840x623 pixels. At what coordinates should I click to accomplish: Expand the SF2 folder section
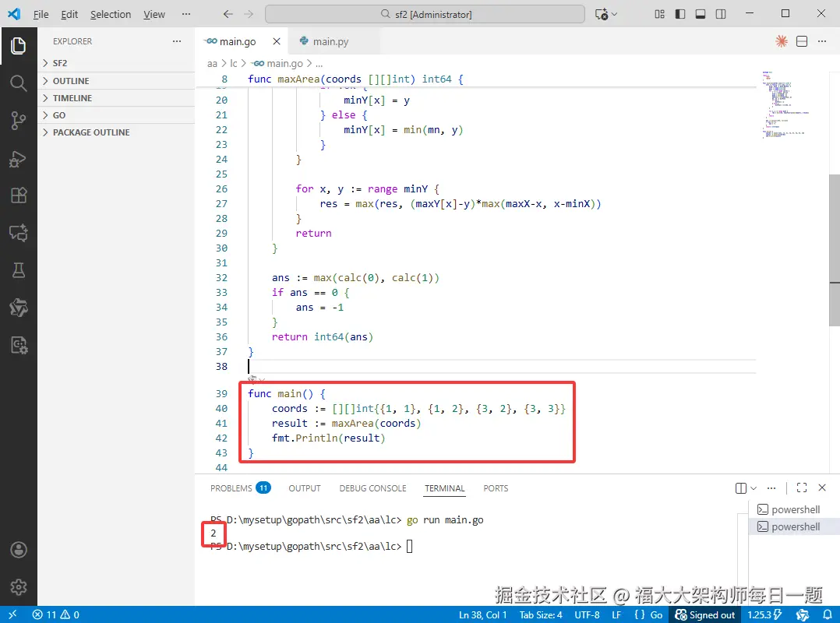click(116, 63)
